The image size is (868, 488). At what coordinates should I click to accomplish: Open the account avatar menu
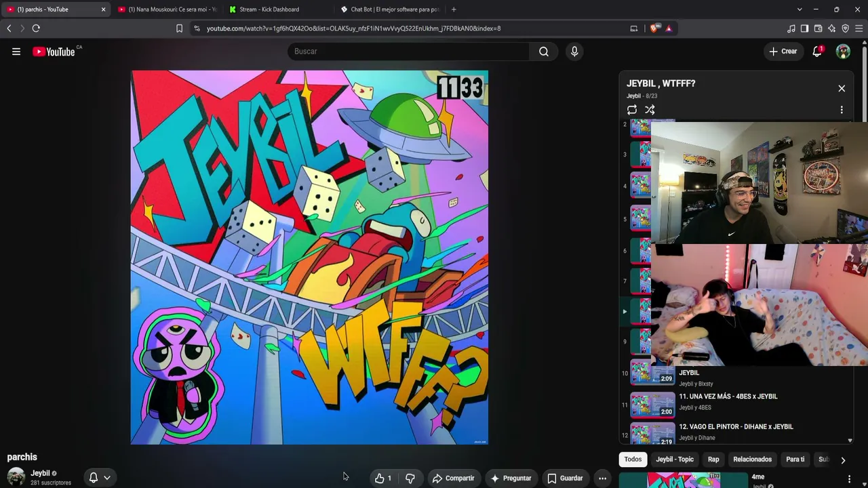tap(843, 52)
